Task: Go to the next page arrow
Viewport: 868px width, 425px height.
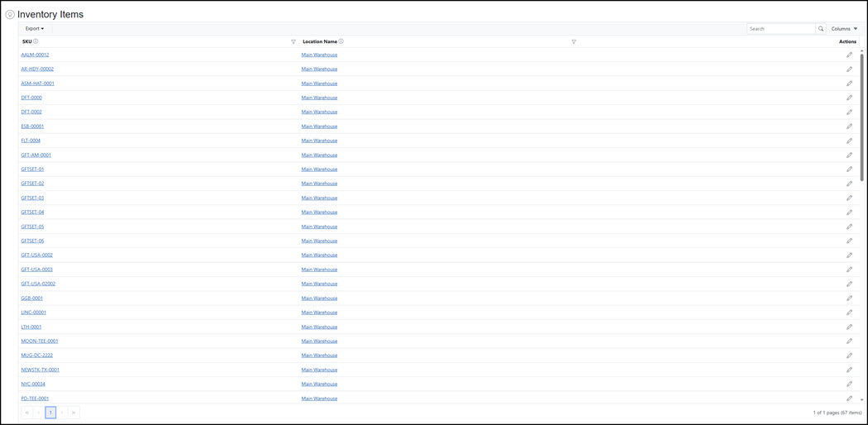Action: [62, 413]
